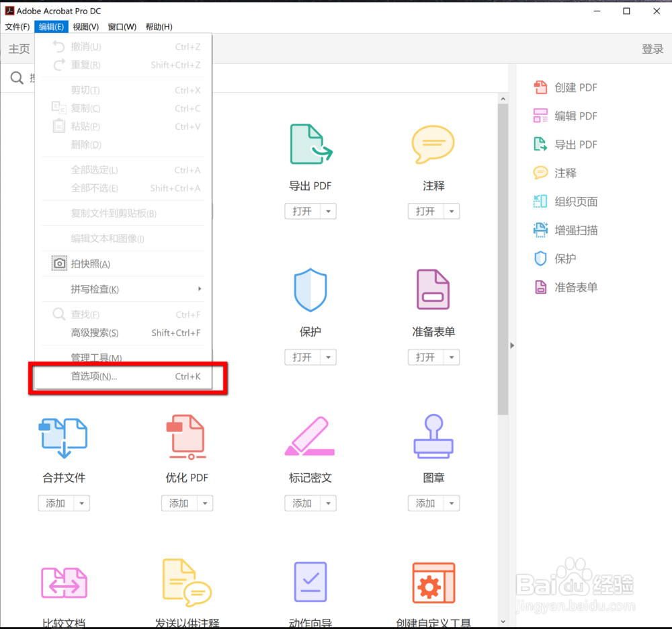Open the Edit (编辑) menu
Screen dimensions: 672x629
click(51, 27)
